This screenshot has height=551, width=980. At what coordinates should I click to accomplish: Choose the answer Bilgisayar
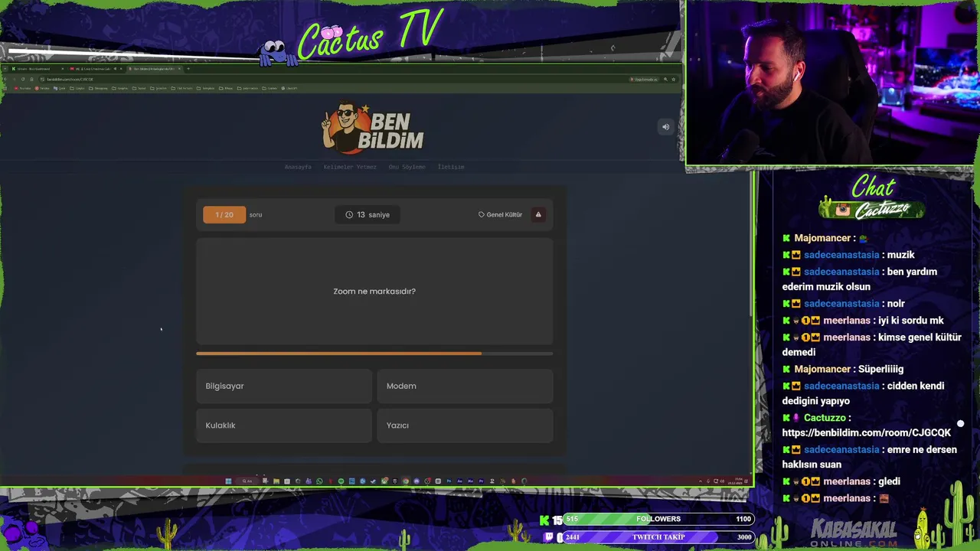click(x=284, y=386)
